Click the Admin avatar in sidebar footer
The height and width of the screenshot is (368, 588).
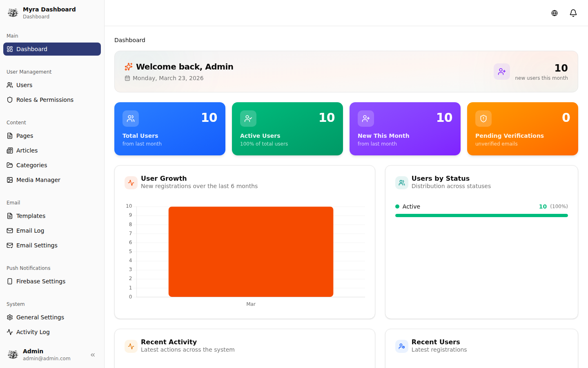[x=13, y=355]
